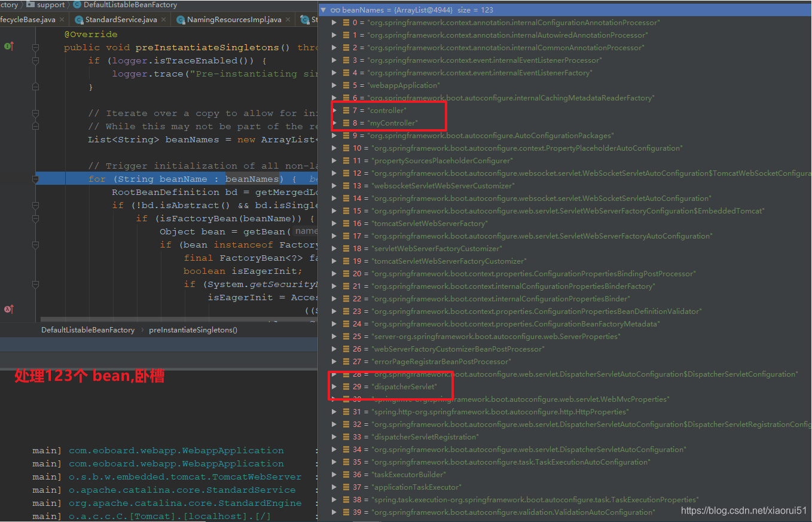Click the class icon on NamingResourcesImpl.java tab
Image resolution: width=812 pixels, height=522 pixels.
[x=181, y=20]
